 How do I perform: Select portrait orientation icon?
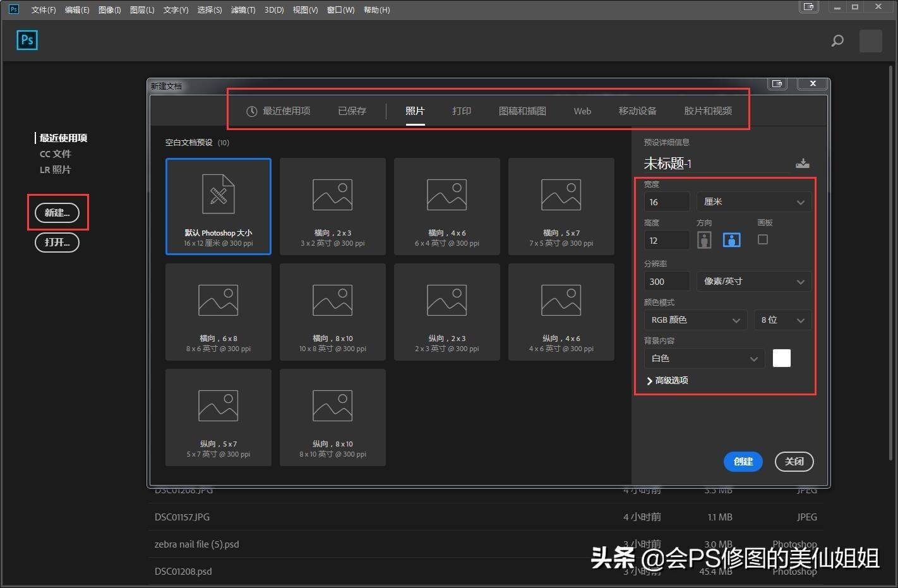coord(704,240)
